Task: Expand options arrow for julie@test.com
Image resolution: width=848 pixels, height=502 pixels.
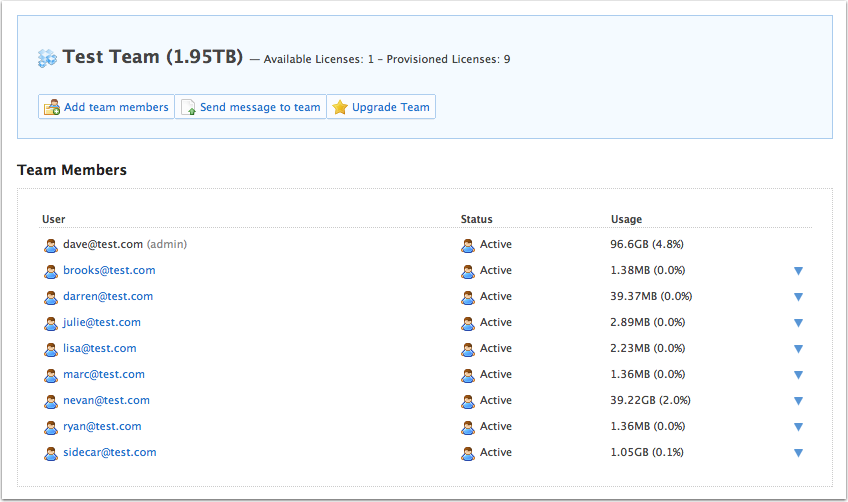Action: pos(798,323)
